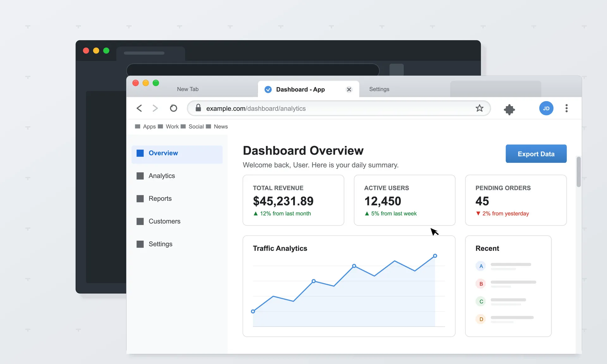Click the Analytics sidebar icon

[140, 176]
